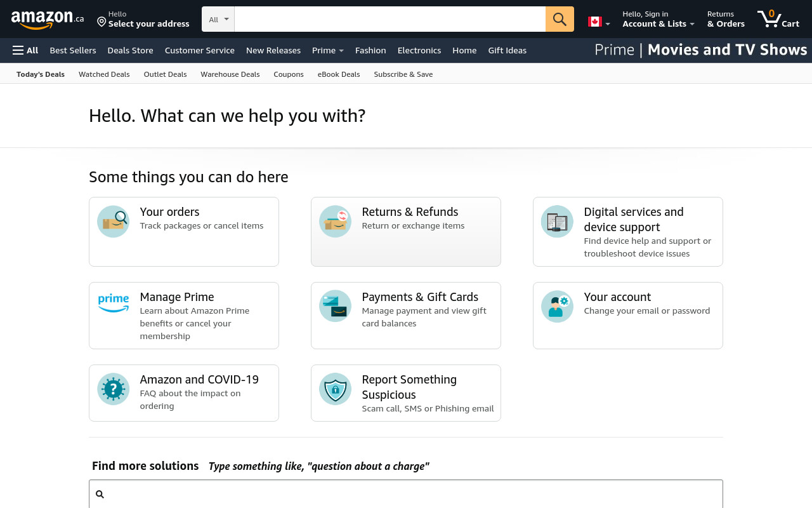Click 'FAQ about the impact on ordering' text
Screen dimensions: 812x508
pos(190,400)
